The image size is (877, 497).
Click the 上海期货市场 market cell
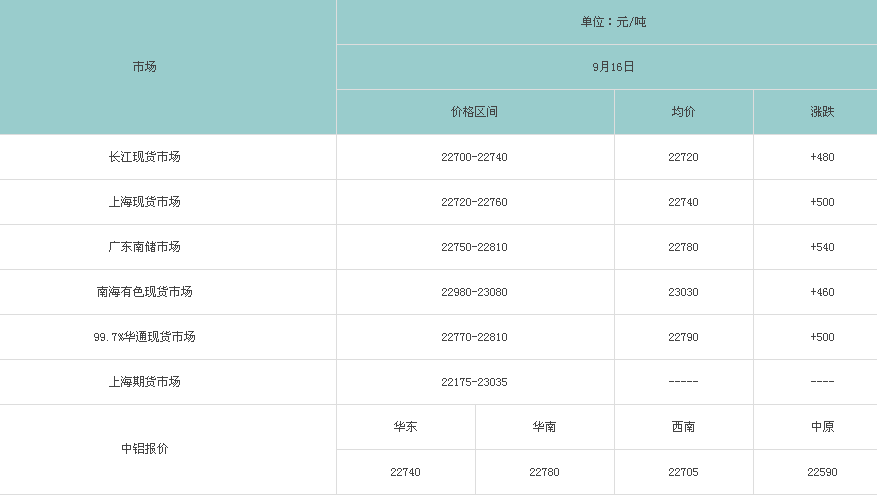144,382
